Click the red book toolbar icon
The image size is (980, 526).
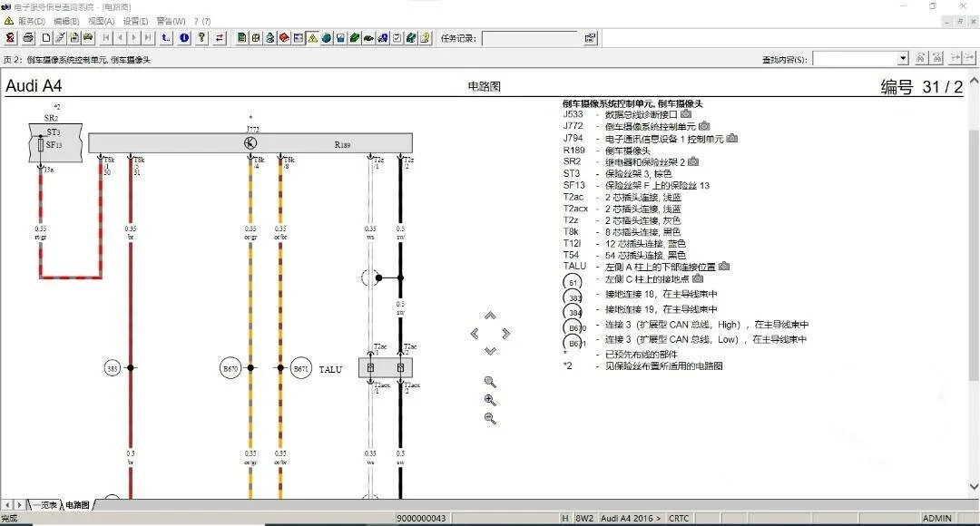[284, 38]
